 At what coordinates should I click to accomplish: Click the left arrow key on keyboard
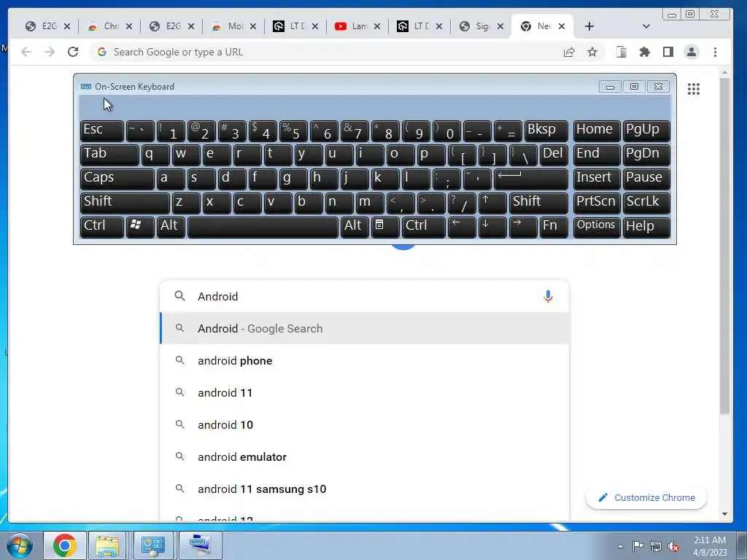462,227
